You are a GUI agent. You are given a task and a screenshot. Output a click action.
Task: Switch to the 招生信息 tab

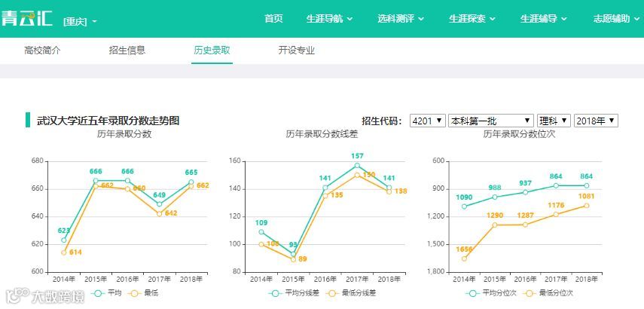coord(127,50)
